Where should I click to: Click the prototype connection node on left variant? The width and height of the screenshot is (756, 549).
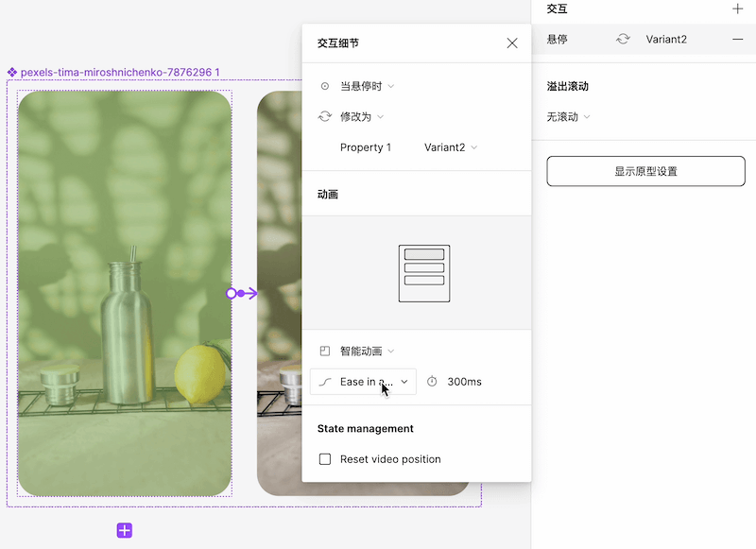tap(232, 294)
